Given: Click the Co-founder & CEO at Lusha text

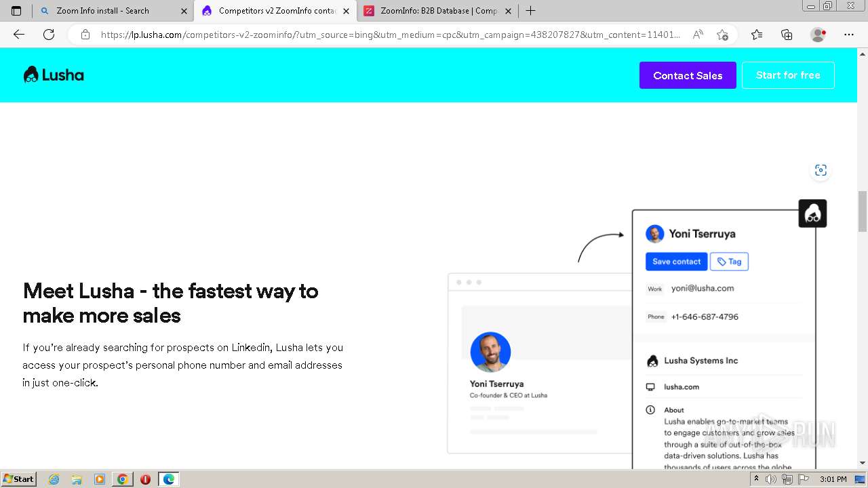Looking at the screenshot, I should click(x=509, y=395).
